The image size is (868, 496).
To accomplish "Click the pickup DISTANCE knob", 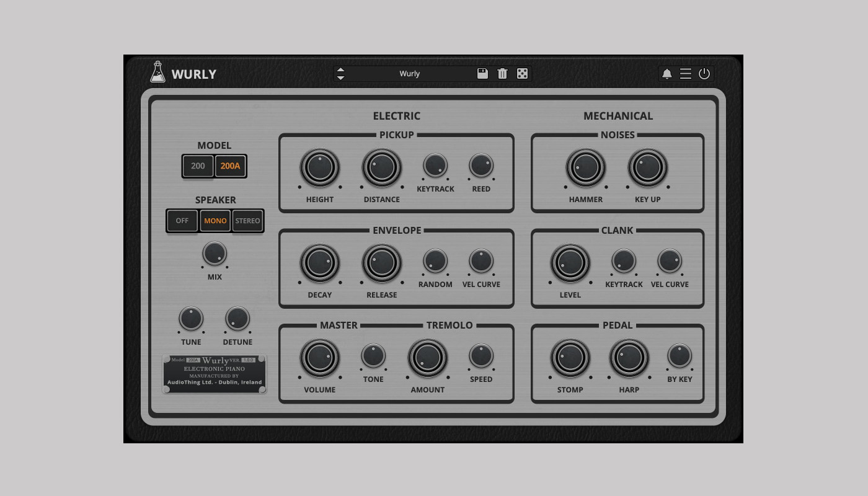I will (382, 167).
